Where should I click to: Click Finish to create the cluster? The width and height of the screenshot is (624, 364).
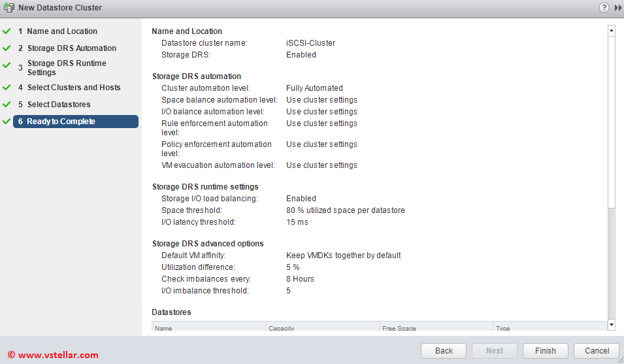coord(545,351)
